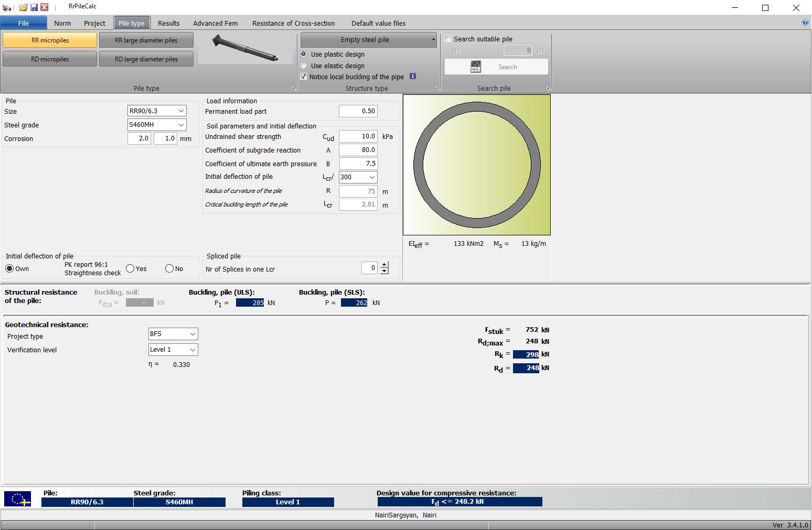Open the Empty steel pile structure dropdown
Image resolution: width=812 pixels, height=530 pixels.
pos(369,40)
